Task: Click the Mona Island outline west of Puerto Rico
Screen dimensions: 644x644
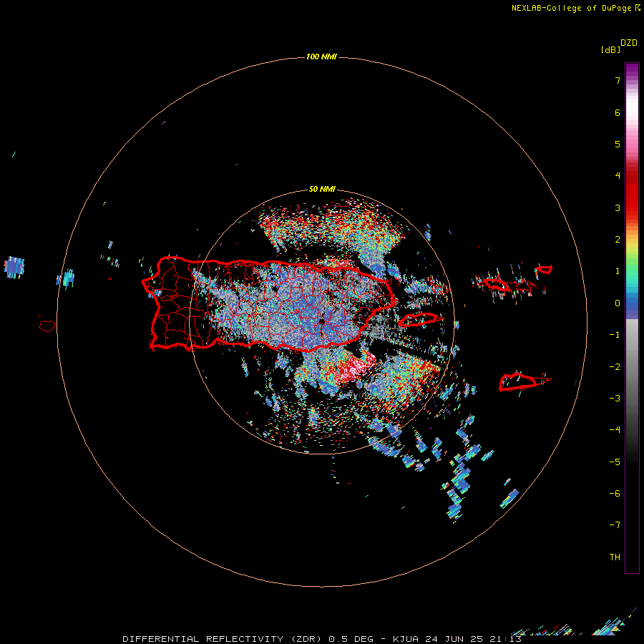Action: 47,326
